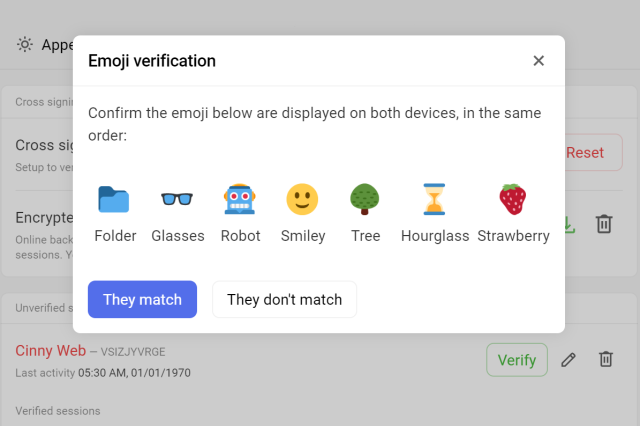The width and height of the screenshot is (640, 426).
Task: Click the Smiley emoji icon
Action: click(302, 199)
